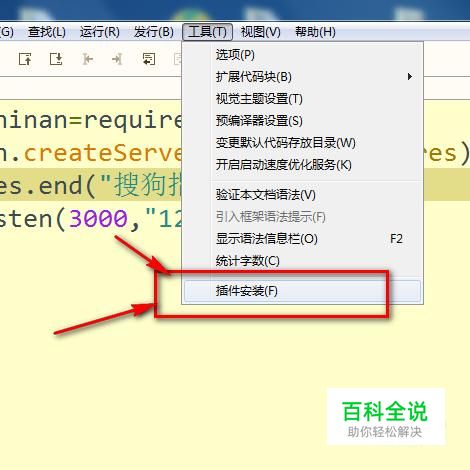Toggle 显示语法信息栏(O)

303,239
